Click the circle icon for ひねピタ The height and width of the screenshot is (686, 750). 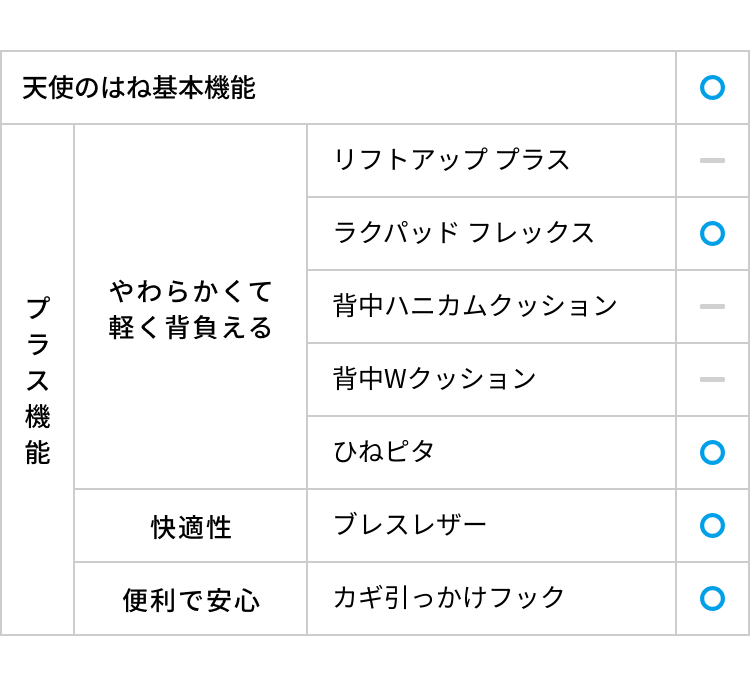point(712,452)
